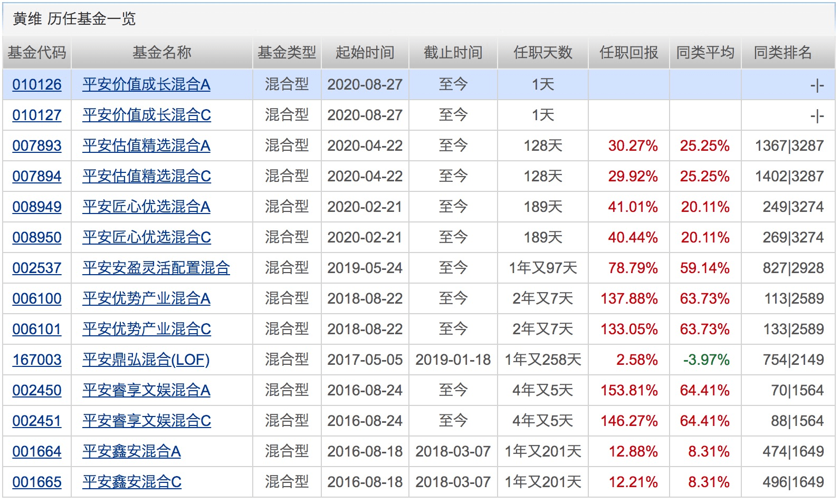Viewport: 840px width, 504px height.
Task: Open fund code link 006101
Action: pyautogui.click(x=37, y=329)
